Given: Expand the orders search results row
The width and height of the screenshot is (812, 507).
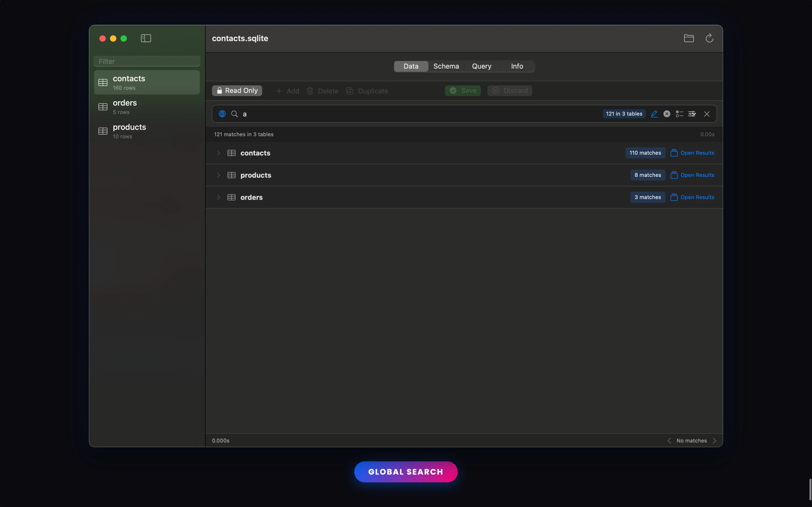Looking at the screenshot, I should tap(219, 197).
